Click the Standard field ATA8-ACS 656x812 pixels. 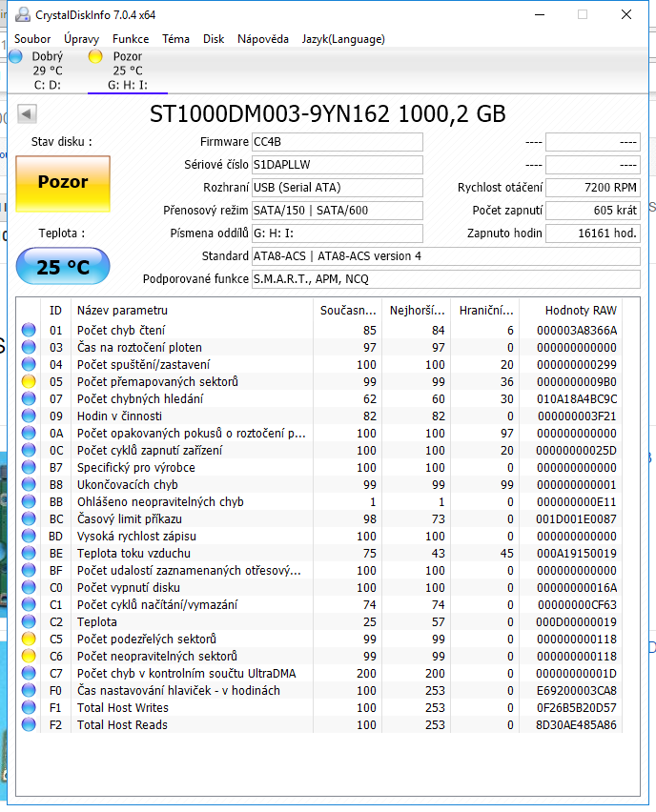click(446, 255)
